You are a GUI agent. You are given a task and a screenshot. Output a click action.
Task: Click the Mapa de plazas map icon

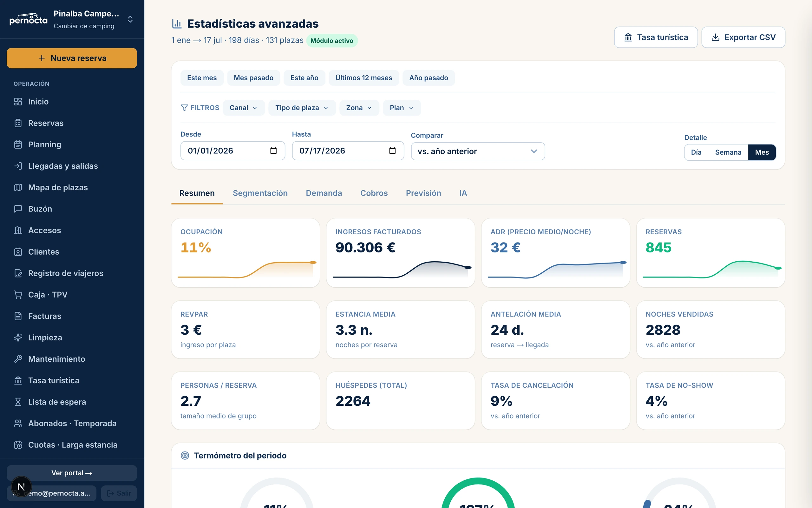click(x=18, y=187)
